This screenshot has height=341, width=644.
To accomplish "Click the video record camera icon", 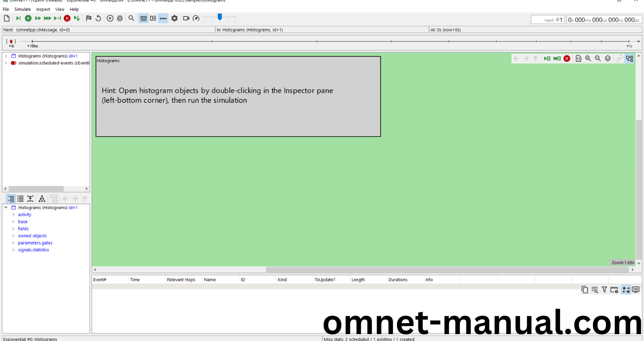I will (x=186, y=18).
